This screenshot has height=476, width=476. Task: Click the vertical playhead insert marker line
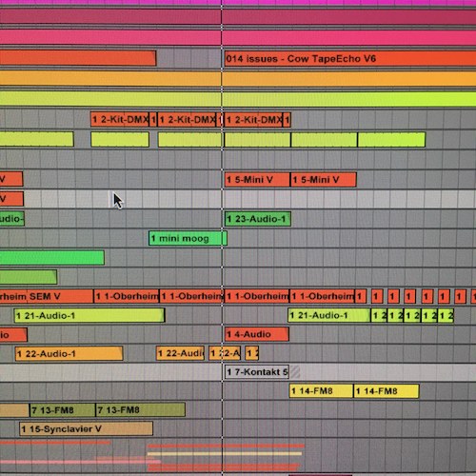222,238
